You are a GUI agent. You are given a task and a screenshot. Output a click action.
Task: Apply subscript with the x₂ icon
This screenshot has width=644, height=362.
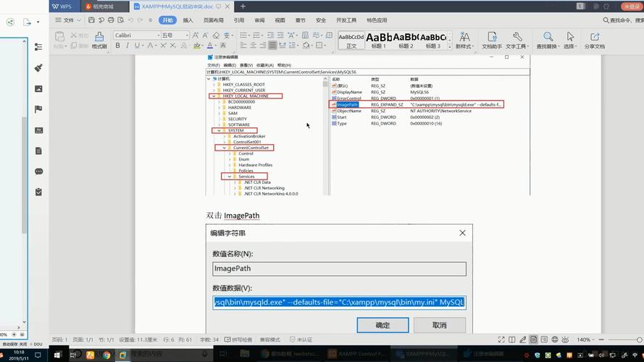[173, 46]
